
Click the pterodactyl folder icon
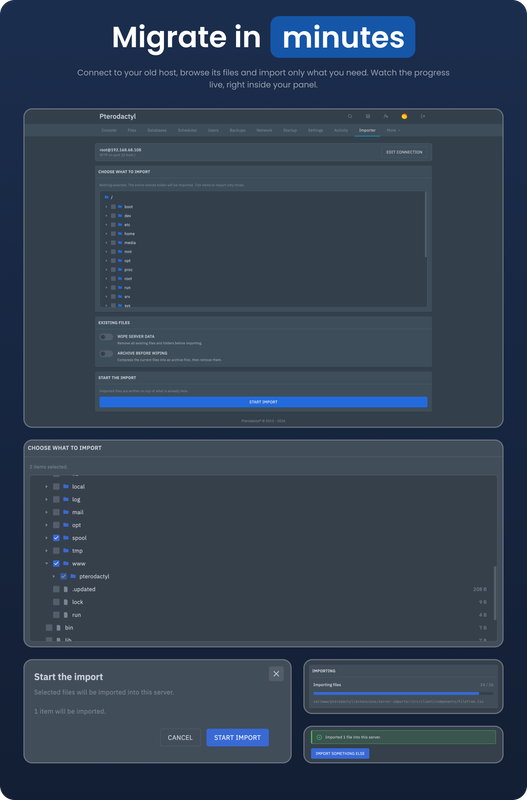pyautogui.click(x=73, y=576)
